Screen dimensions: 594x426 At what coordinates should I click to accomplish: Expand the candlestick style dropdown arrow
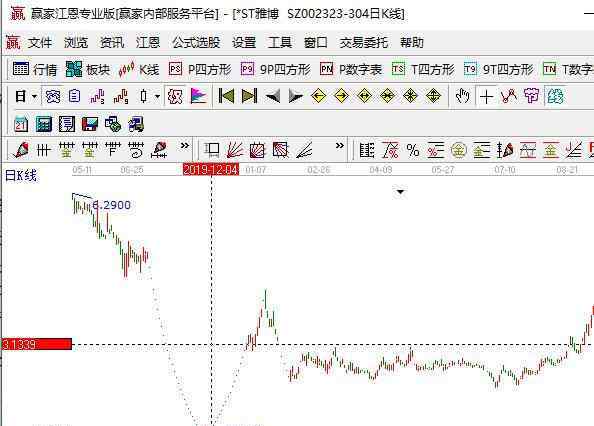coord(157,96)
